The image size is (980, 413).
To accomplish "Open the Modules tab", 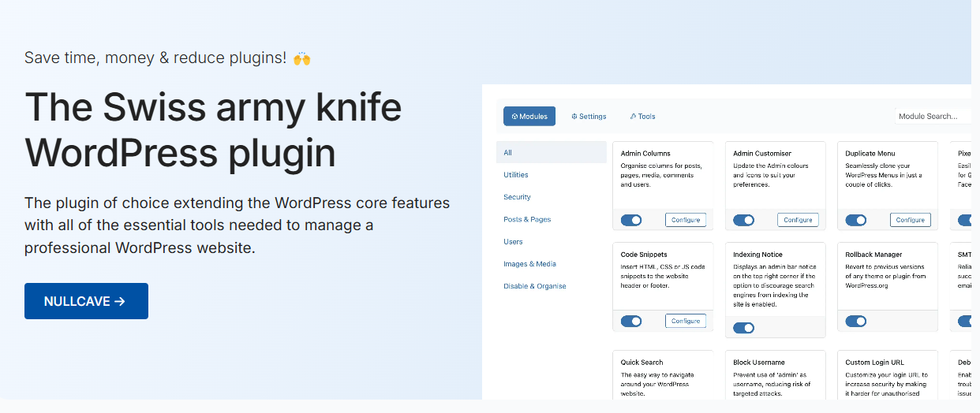I will tap(529, 116).
